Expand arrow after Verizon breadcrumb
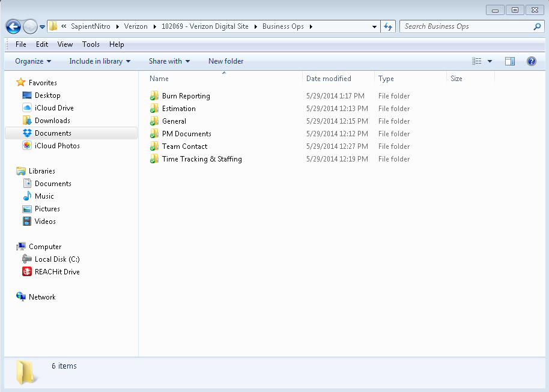The width and height of the screenshot is (549, 392). (154, 26)
